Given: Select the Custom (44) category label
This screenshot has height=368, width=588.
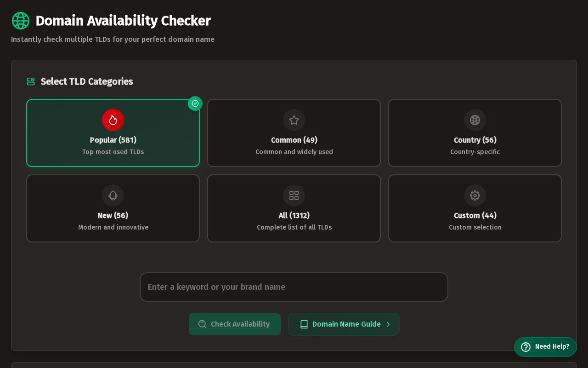Looking at the screenshot, I should [475, 215].
